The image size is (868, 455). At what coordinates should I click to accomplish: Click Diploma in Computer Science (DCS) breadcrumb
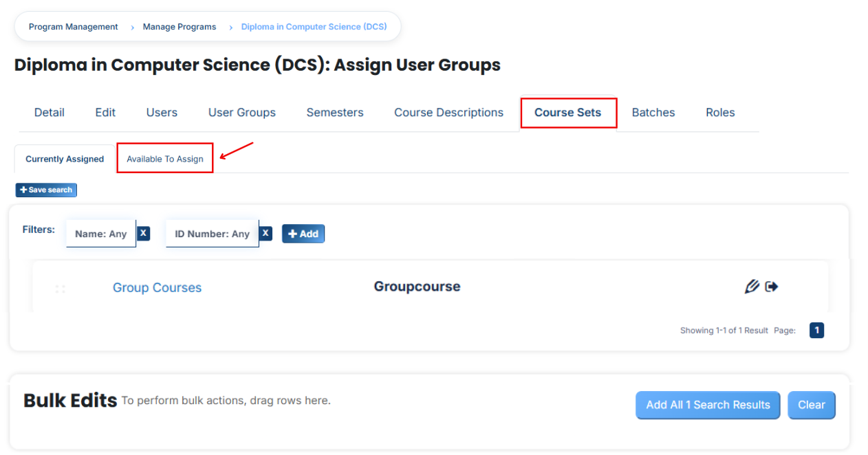[x=314, y=27]
